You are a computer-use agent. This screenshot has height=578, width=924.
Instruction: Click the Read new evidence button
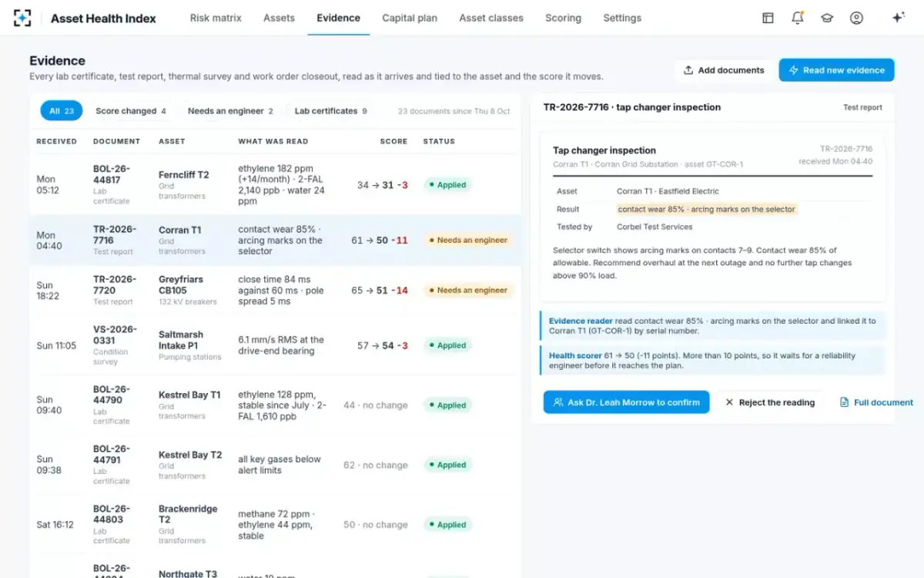(836, 70)
